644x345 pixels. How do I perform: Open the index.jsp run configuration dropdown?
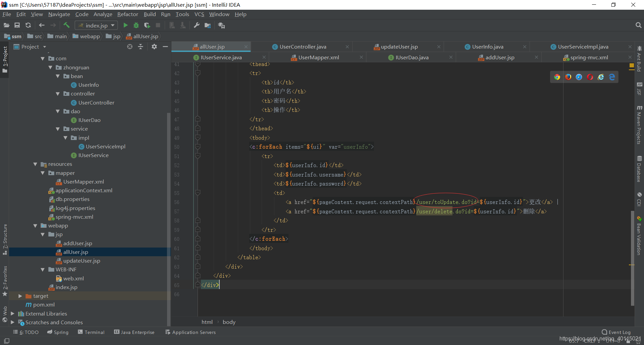(x=96, y=25)
